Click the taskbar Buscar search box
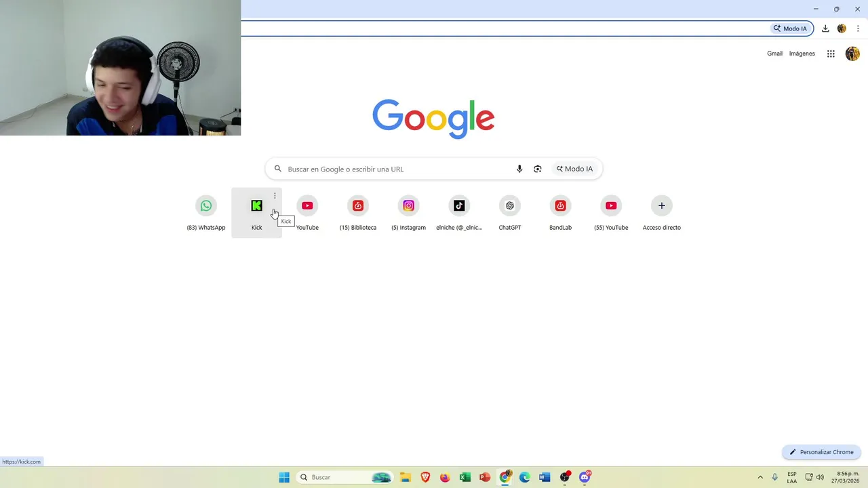The width and height of the screenshot is (868, 488). (x=345, y=477)
